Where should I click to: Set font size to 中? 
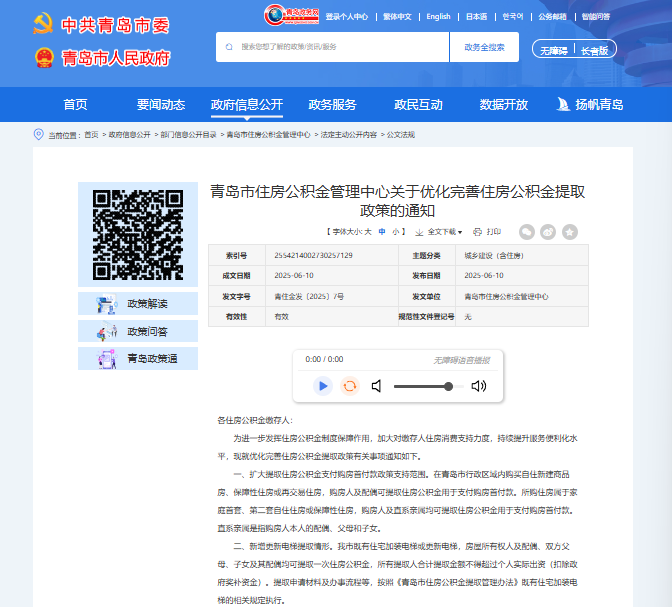point(381,231)
